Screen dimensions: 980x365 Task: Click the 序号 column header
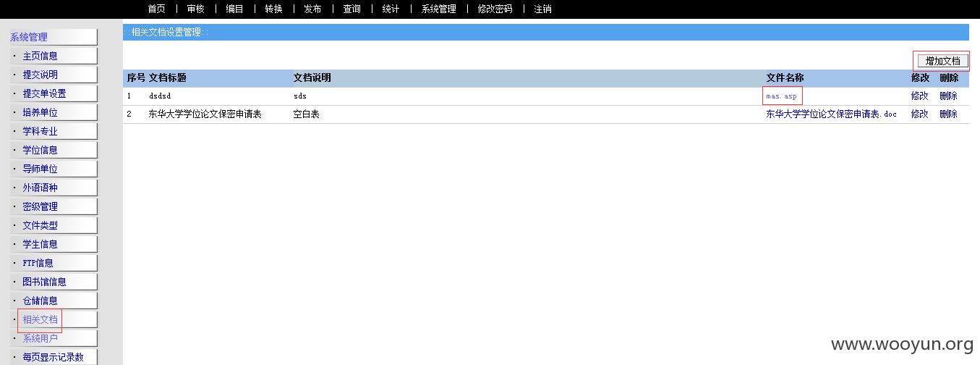tap(136, 77)
